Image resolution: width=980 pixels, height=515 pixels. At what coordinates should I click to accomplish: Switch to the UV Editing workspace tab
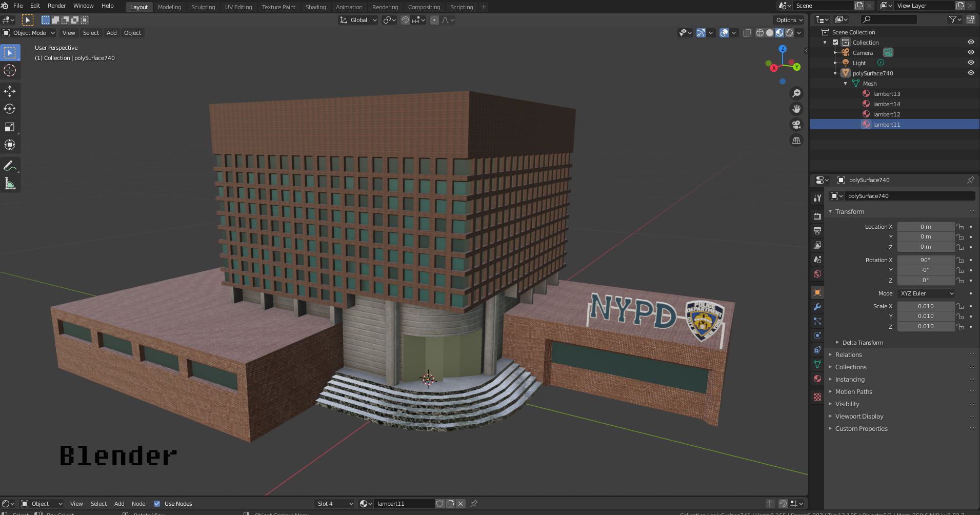pyautogui.click(x=238, y=7)
